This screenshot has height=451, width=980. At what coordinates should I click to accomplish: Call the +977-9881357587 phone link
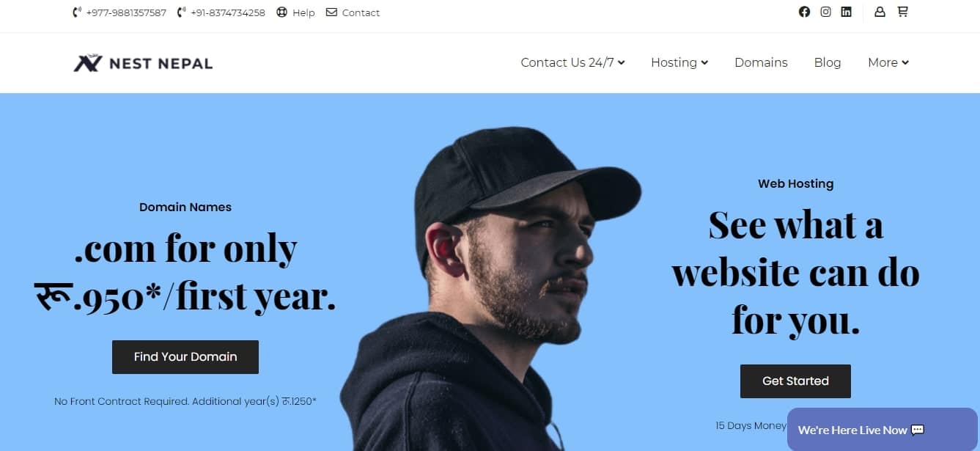[x=119, y=12]
